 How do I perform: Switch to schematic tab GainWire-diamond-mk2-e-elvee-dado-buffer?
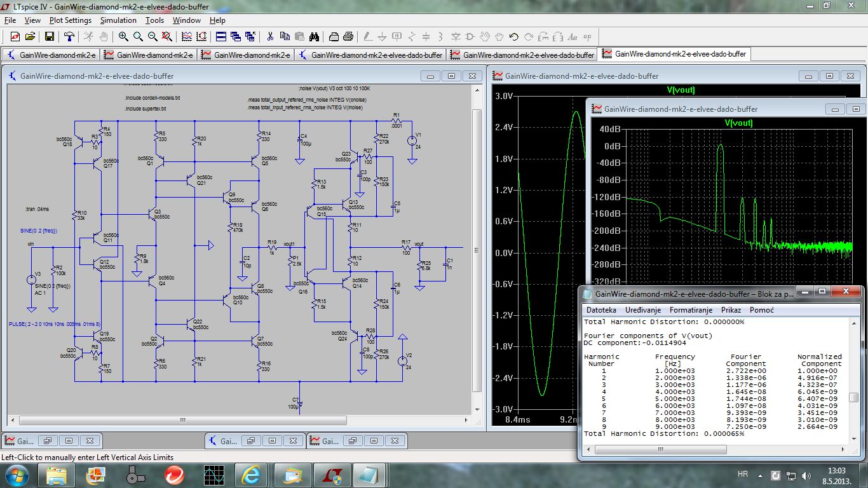pyautogui.click(x=370, y=55)
